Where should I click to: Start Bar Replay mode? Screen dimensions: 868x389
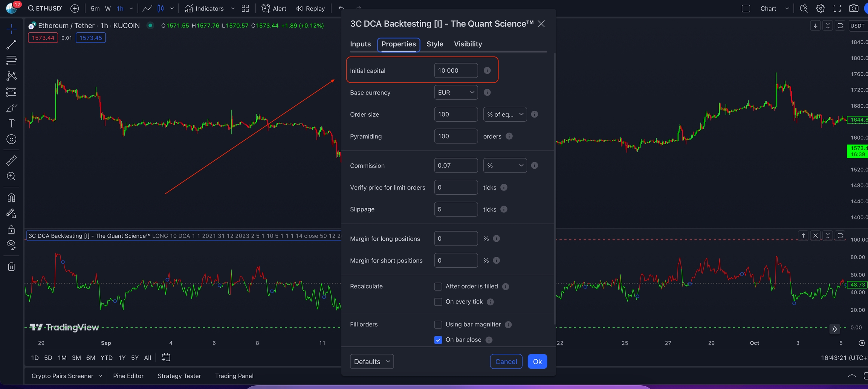coord(310,8)
